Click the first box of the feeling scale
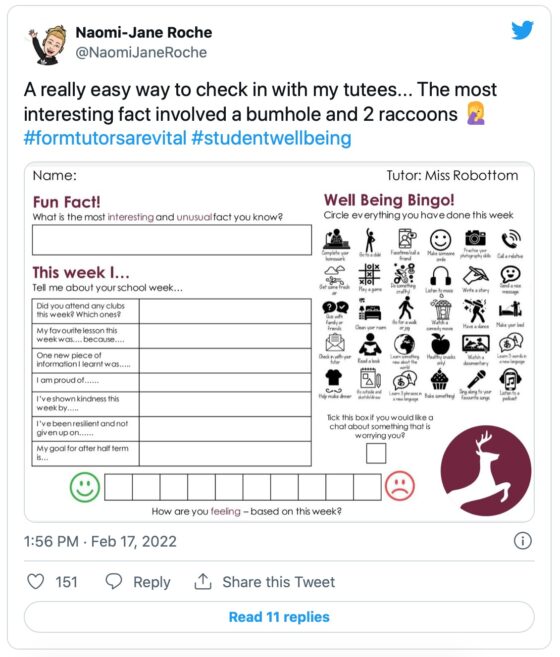This screenshot has width=560, height=657. 119,487
